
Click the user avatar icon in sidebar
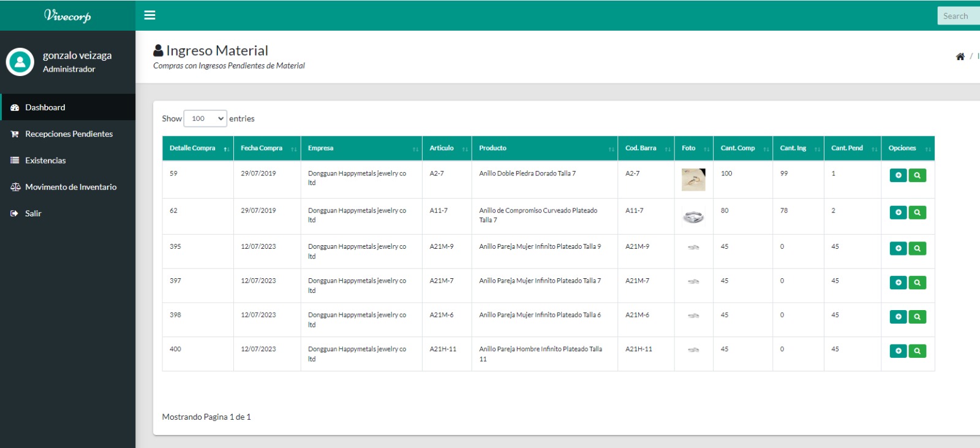pyautogui.click(x=20, y=62)
